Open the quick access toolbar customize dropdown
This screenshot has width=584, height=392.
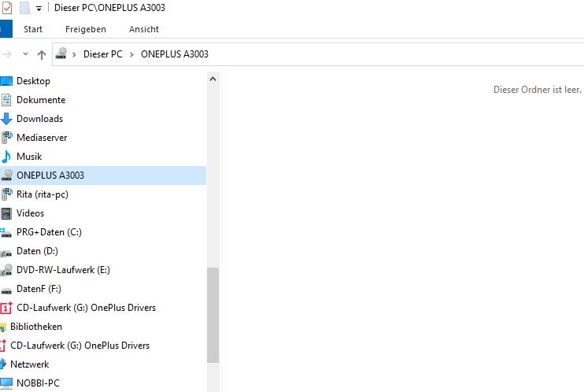(x=39, y=8)
